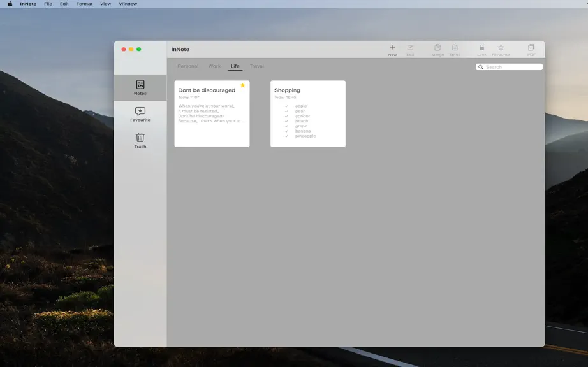Switch to the Personal tab
Viewport: 588px width, 367px height.
(x=188, y=66)
